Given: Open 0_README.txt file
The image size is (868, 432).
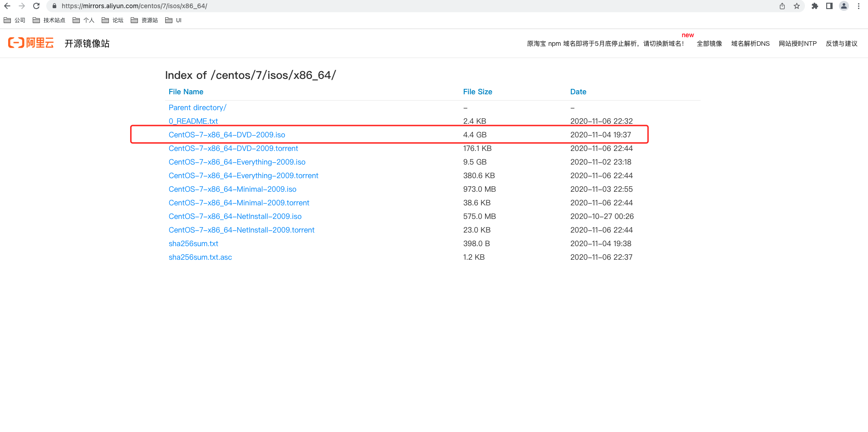Looking at the screenshot, I should [x=193, y=121].
